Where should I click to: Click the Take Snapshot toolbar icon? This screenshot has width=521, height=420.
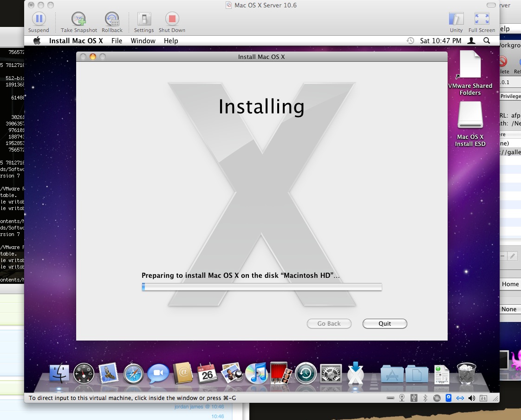point(79,19)
